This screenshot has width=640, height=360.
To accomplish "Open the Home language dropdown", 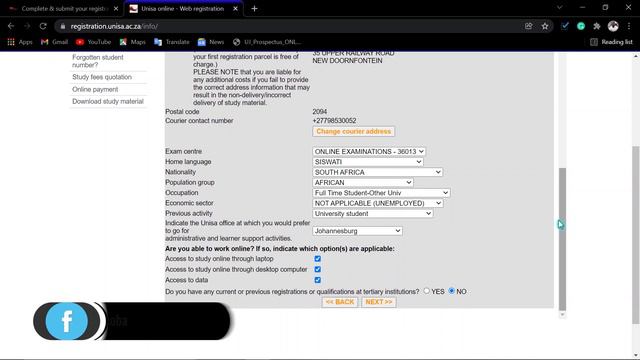I will coord(368,162).
